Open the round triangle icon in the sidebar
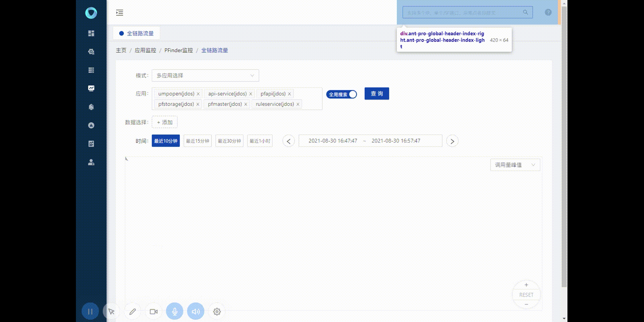 pos(91,125)
